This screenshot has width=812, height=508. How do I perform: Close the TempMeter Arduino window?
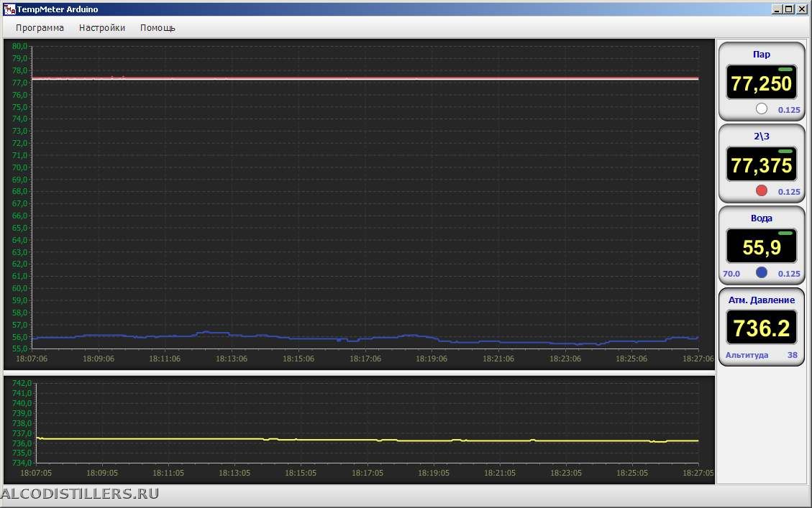tap(802, 9)
